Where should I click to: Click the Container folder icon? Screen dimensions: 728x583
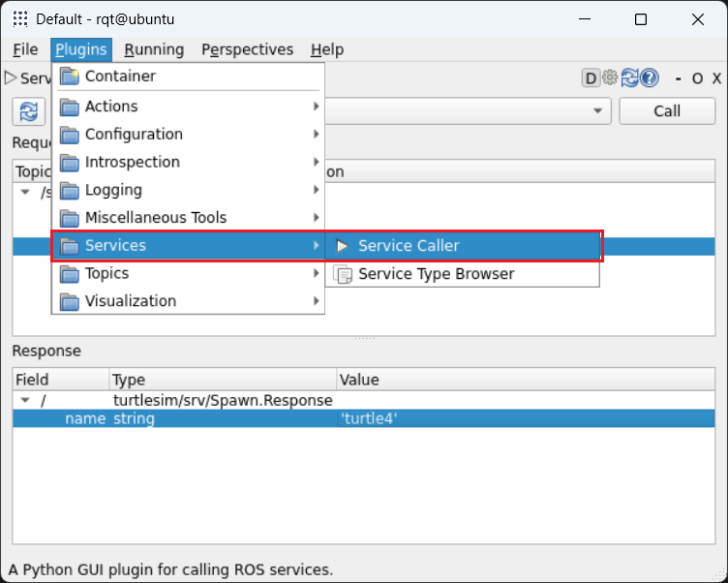pos(70,77)
